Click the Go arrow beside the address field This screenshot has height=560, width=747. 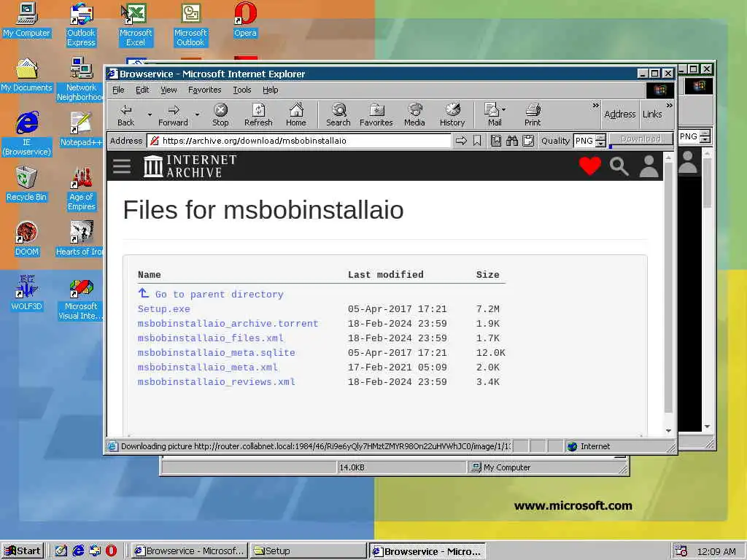pos(461,141)
